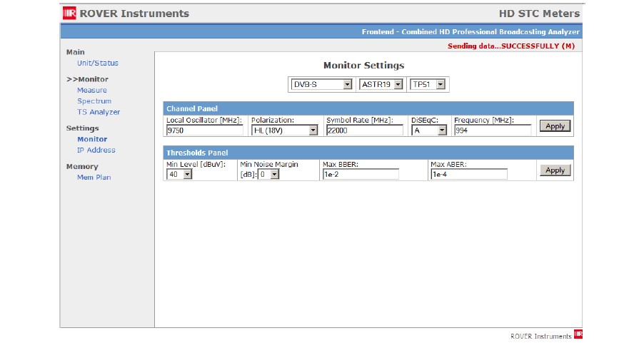Click the Local Oscillator field with 9750

[x=204, y=130]
